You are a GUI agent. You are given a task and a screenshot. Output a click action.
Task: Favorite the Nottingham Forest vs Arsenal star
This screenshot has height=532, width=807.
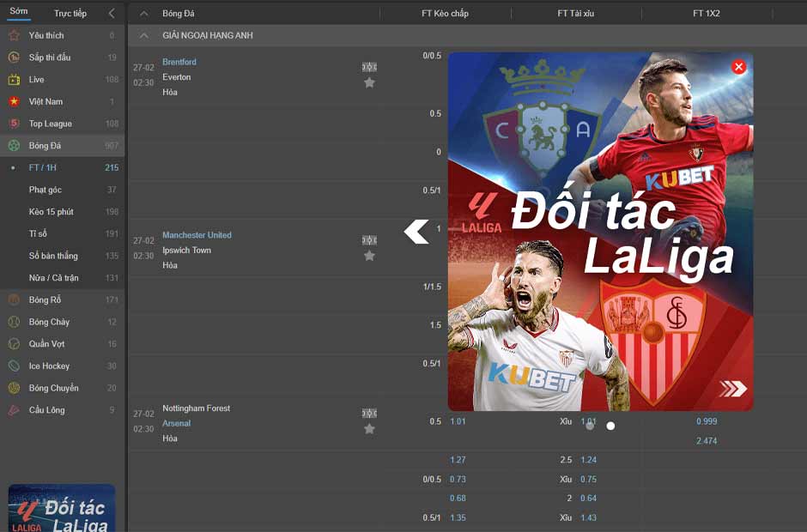click(x=369, y=429)
